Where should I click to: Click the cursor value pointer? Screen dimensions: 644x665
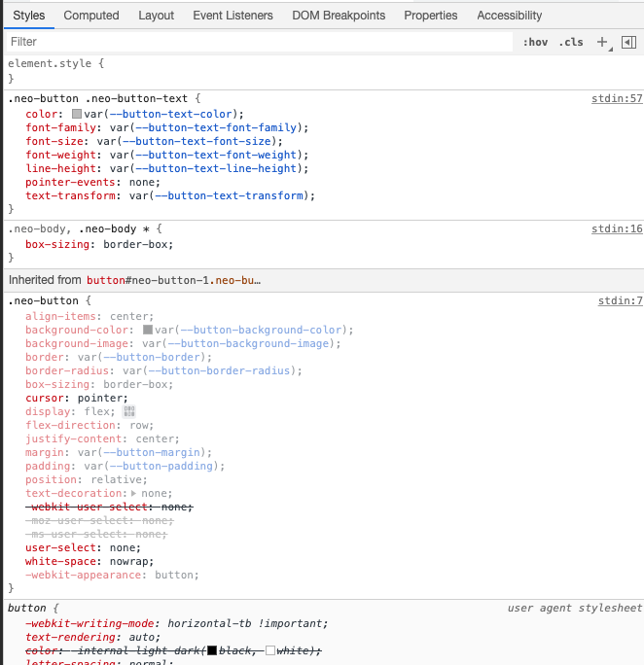(100, 398)
